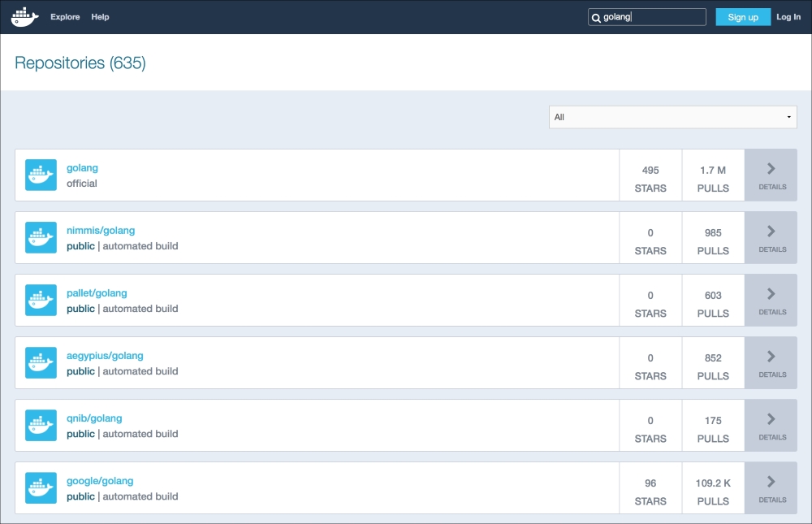Click the whale icon beside google/golang
Viewport: 812px width, 524px height.
pyautogui.click(x=41, y=488)
